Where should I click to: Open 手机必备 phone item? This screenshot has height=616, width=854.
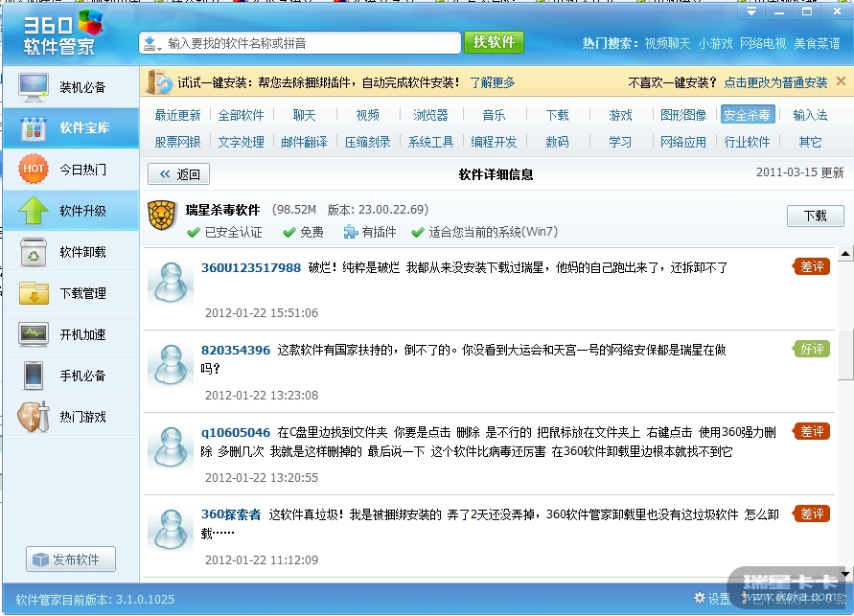pos(71,376)
